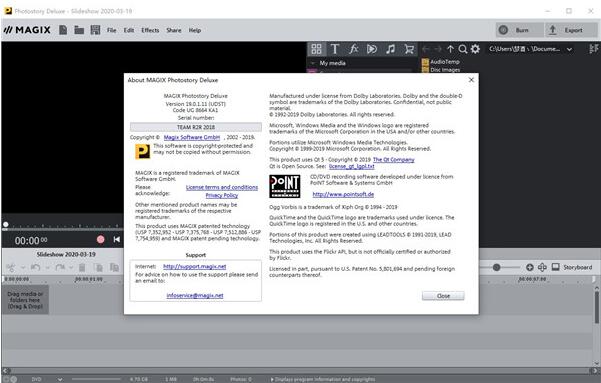Viewport: 601px width, 383px height.
Task: Open the Effects menu
Action: [x=150, y=30]
